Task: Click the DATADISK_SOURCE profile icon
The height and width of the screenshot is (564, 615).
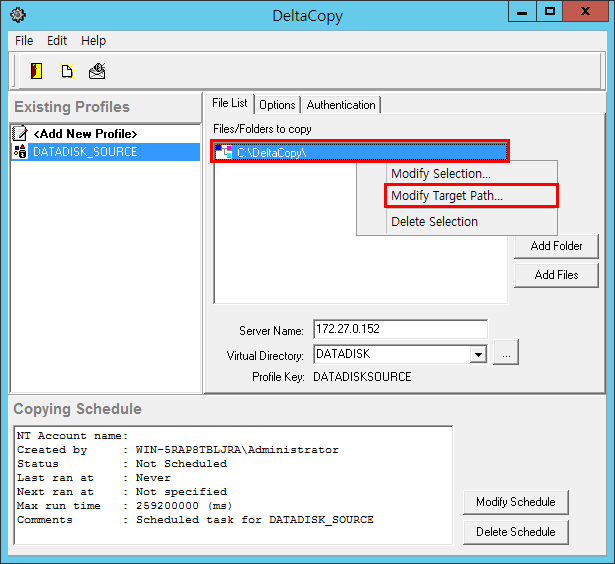Action: pyautogui.click(x=19, y=152)
